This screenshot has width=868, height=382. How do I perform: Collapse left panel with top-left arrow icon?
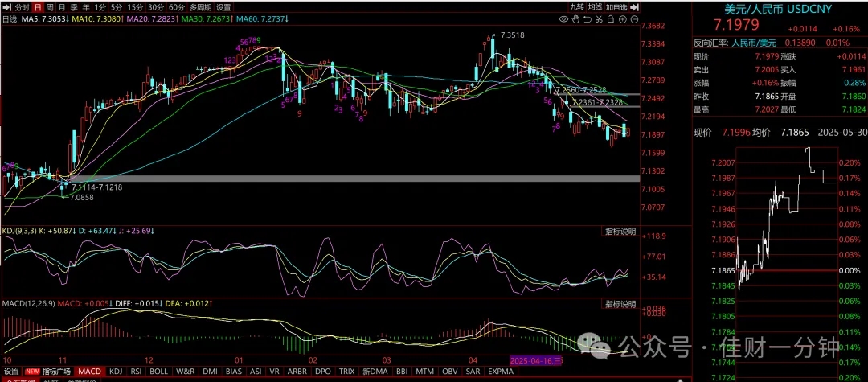(x=6, y=7)
